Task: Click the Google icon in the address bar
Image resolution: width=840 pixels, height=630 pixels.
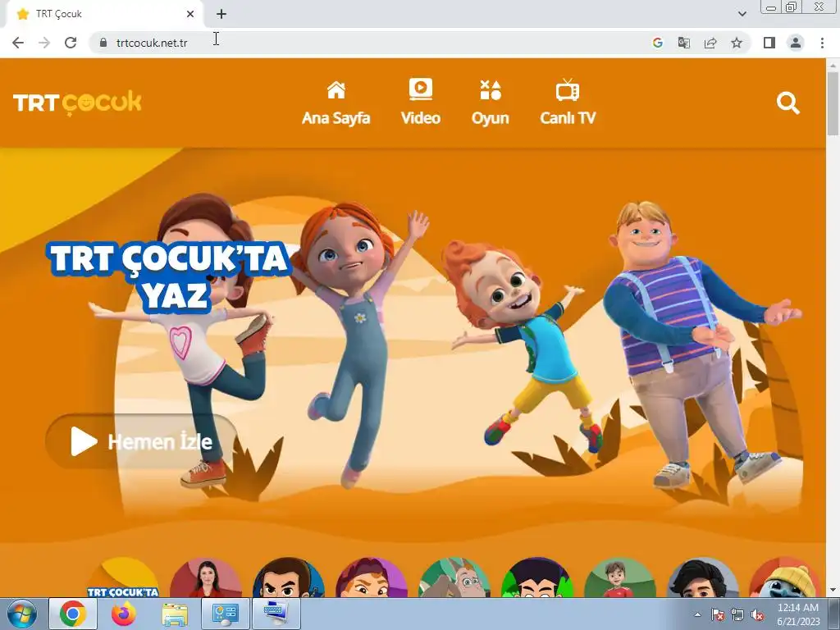Action: [x=657, y=43]
